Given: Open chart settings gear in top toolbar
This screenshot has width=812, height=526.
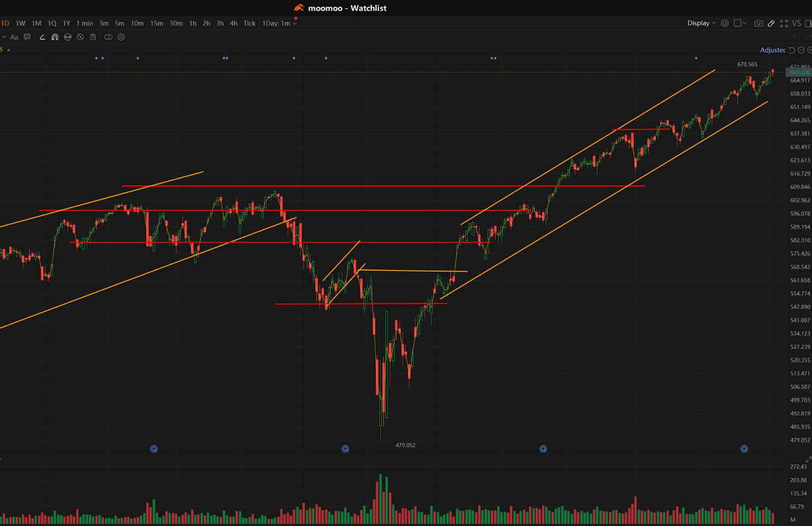Looking at the screenshot, I should point(725,23).
